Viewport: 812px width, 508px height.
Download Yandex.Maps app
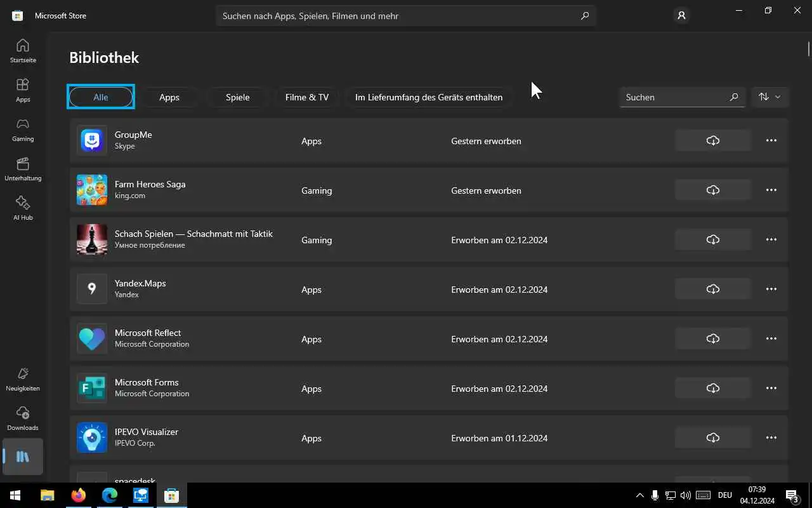(713, 289)
